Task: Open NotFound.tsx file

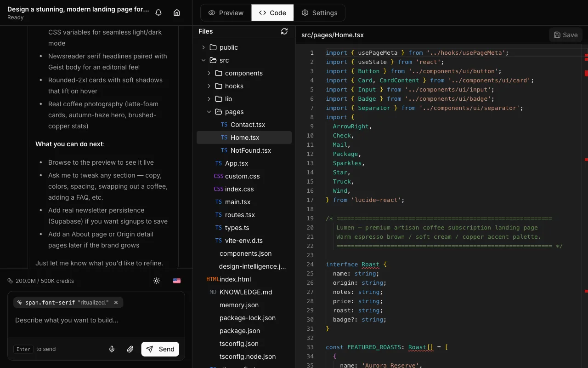Action: [x=244, y=150]
